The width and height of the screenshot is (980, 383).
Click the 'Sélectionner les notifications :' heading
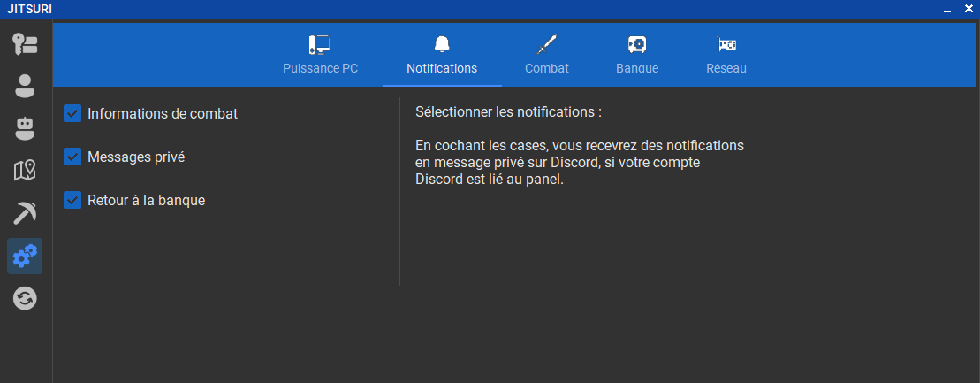(509, 112)
